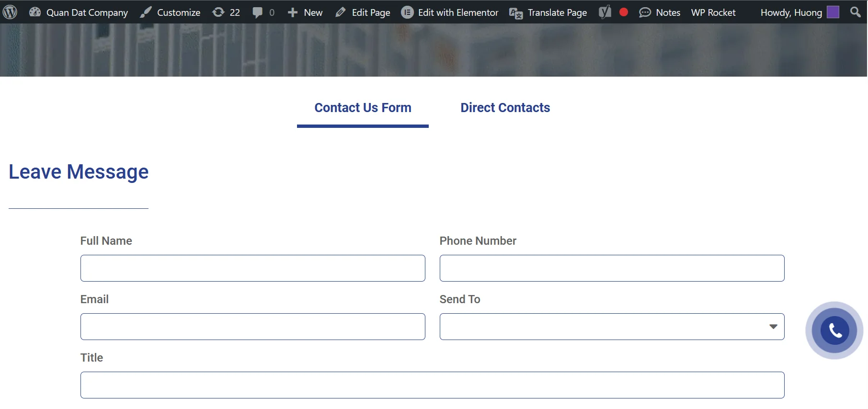Click into the Phone Number field
This screenshot has height=409, width=868.
[x=612, y=268]
